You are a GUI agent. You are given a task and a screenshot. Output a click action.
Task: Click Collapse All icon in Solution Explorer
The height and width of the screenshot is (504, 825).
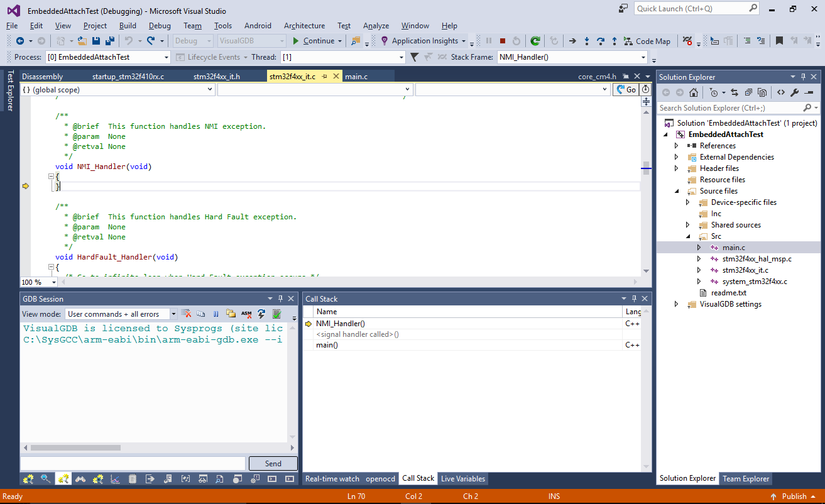(x=748, y=92)
